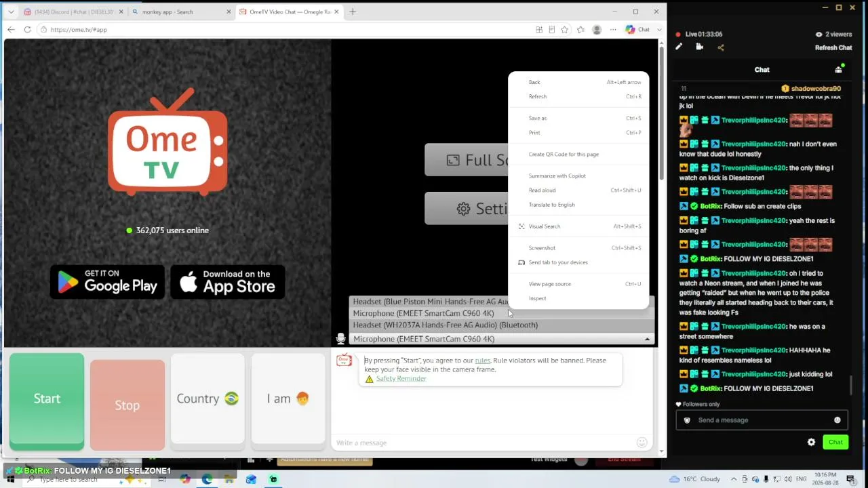Open File Explorer from the taskbar
This screenshot has width=868, height=488.
click(229, 479)
